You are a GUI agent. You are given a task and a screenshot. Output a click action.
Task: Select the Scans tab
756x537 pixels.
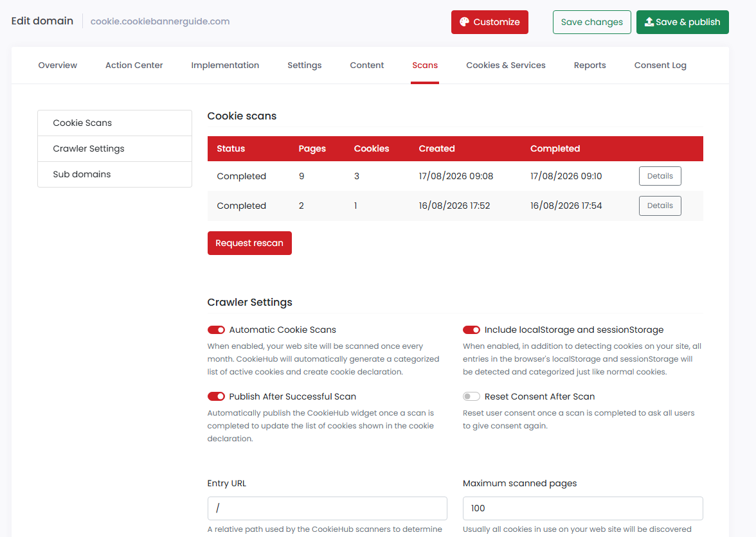point(425,65)
